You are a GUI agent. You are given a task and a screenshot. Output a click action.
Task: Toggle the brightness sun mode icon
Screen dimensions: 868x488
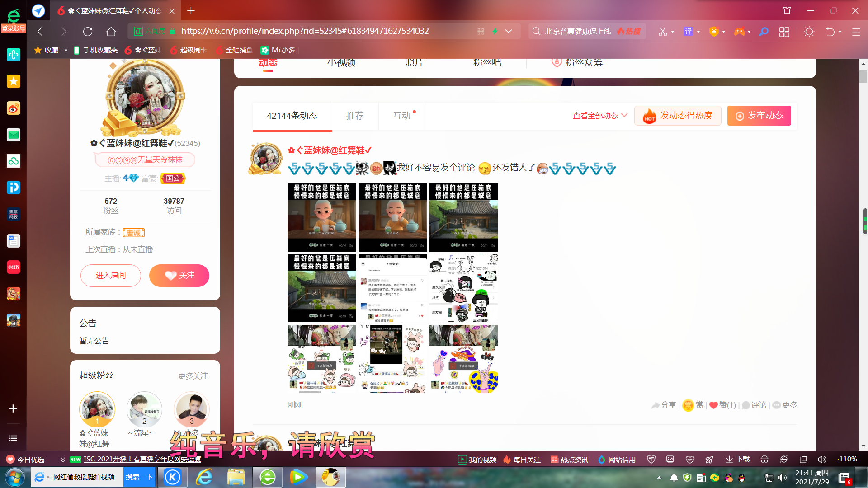point(809,32)
